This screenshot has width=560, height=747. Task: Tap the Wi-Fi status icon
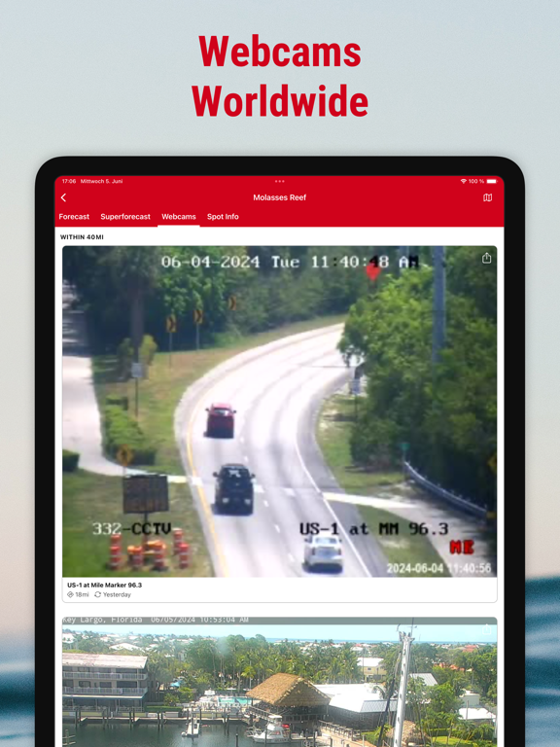[464, 182]
